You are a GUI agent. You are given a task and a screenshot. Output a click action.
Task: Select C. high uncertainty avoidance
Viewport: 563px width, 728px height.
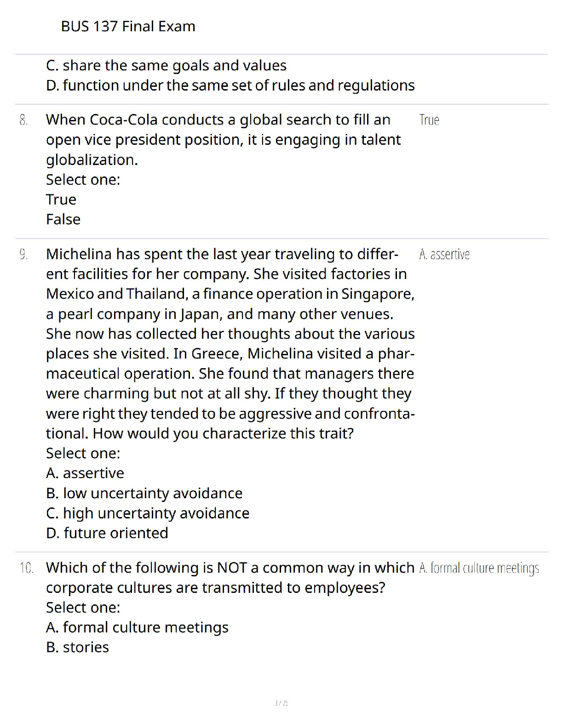pyautogui.click(x=148, y=513)
